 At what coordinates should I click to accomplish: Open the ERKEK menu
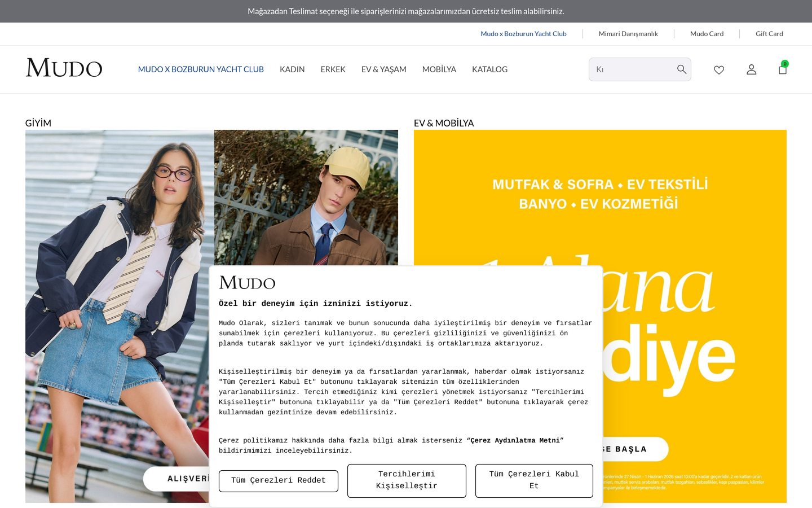tap(333, 69)
